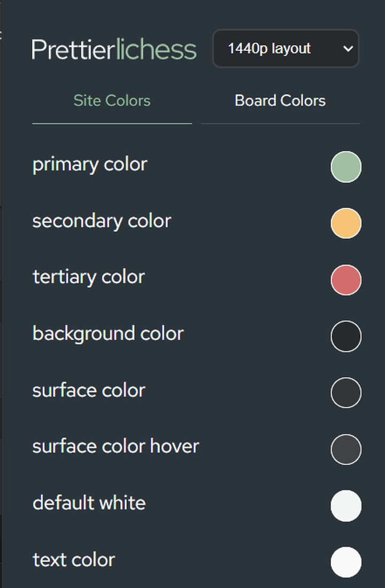Click the "text color" text label

coord(74,560)
